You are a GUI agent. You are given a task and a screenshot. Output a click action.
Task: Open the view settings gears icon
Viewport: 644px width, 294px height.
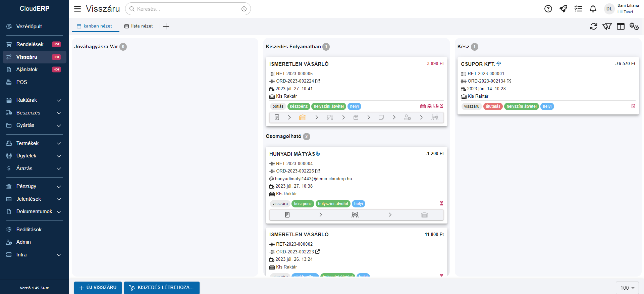634,26
